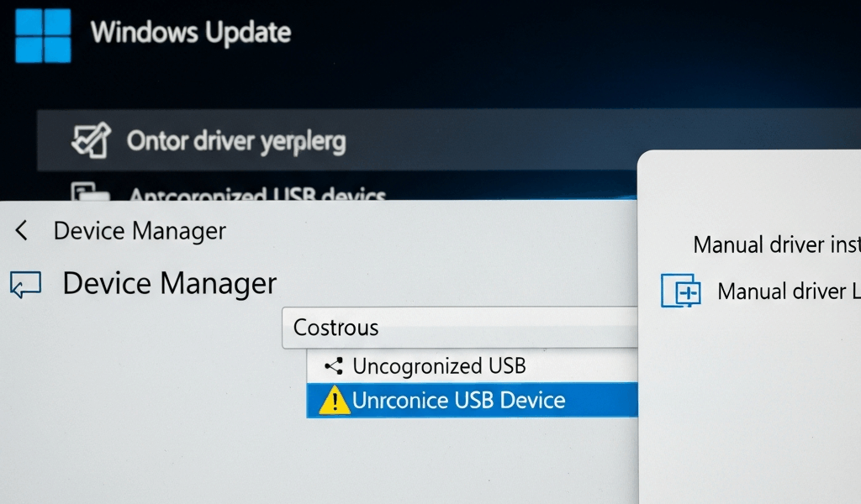Select the Ontor driver yerplerg checkmark icon
This screenshot has height=504, width=861.
coord(91,140)
